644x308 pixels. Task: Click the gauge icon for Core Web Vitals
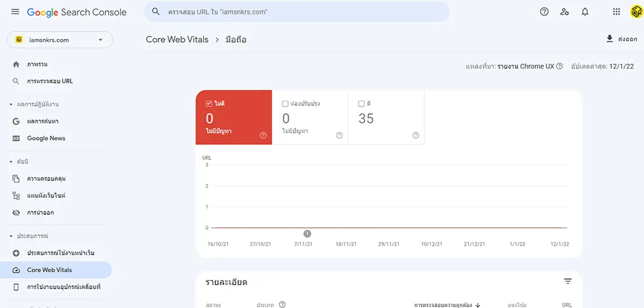coord(16,270)
